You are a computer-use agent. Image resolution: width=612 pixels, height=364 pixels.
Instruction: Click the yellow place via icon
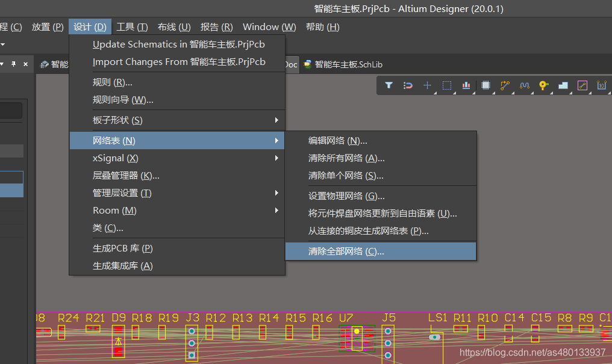(543, 85)
